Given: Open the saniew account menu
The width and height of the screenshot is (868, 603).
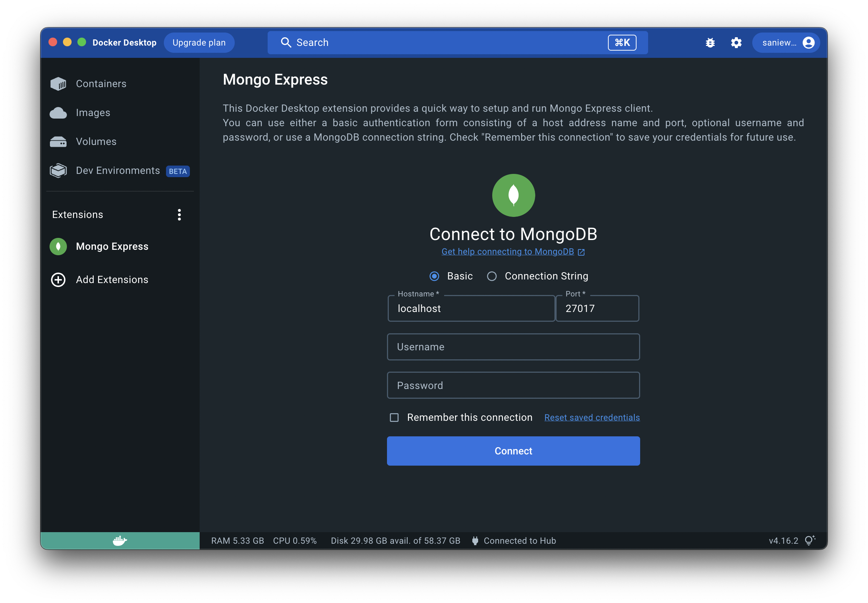Looking at the screenshot, I should click(786, 43).
